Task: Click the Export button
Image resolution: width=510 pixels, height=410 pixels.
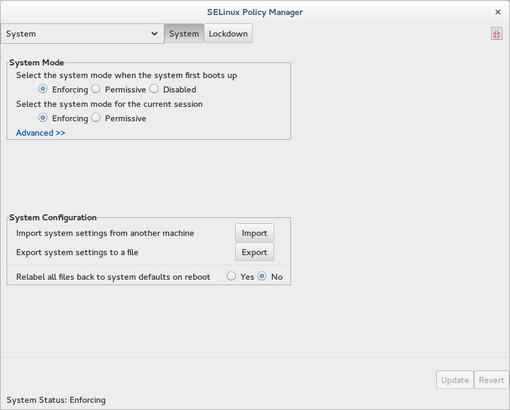Action: point(255,252)
